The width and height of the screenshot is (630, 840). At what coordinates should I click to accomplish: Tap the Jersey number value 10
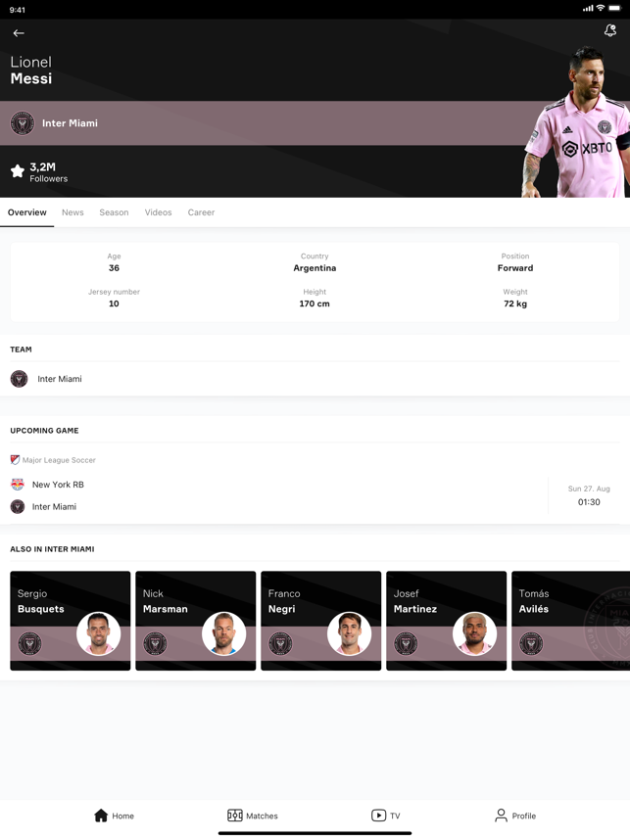click(115, 303)
